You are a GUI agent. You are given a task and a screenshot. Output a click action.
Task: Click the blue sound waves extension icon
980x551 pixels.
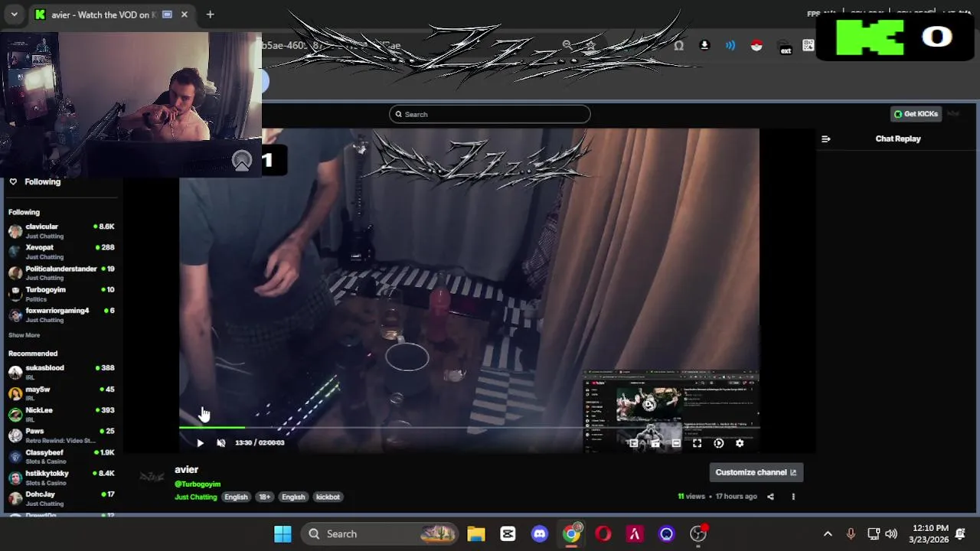click(x=730, y=45)
